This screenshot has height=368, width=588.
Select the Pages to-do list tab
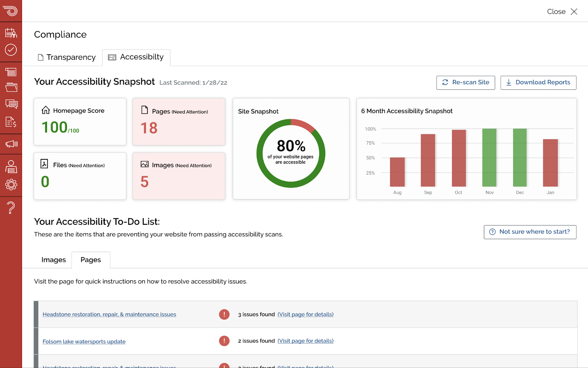(x=91, y=260)
